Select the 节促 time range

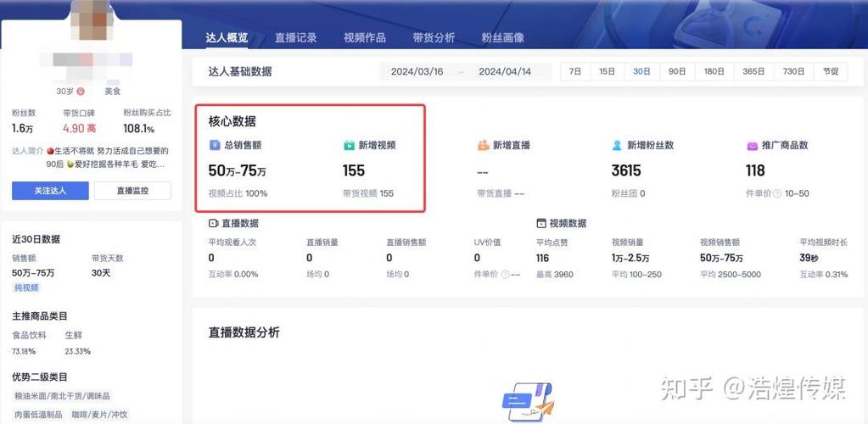pos(831,71)
